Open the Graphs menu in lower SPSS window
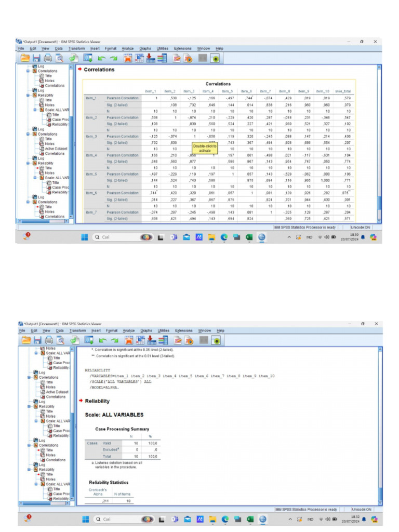The width and height of the screenshot is (399, 532). click(145, 330)
